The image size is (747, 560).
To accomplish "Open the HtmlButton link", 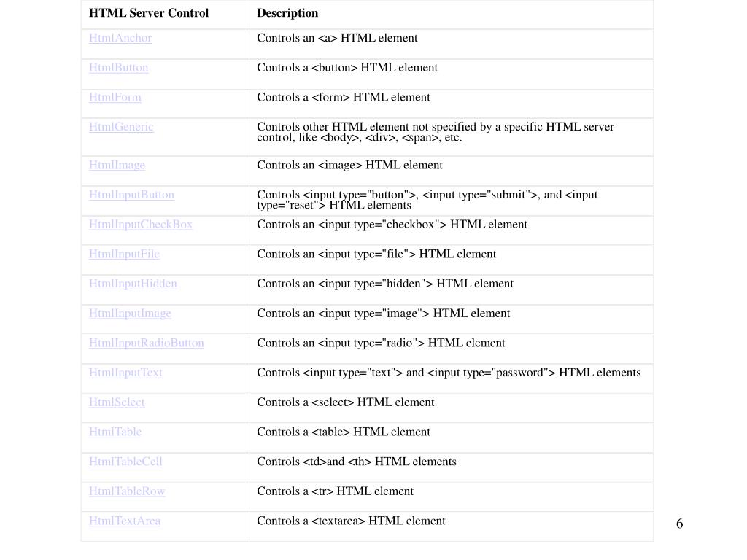I will (119, 68).
